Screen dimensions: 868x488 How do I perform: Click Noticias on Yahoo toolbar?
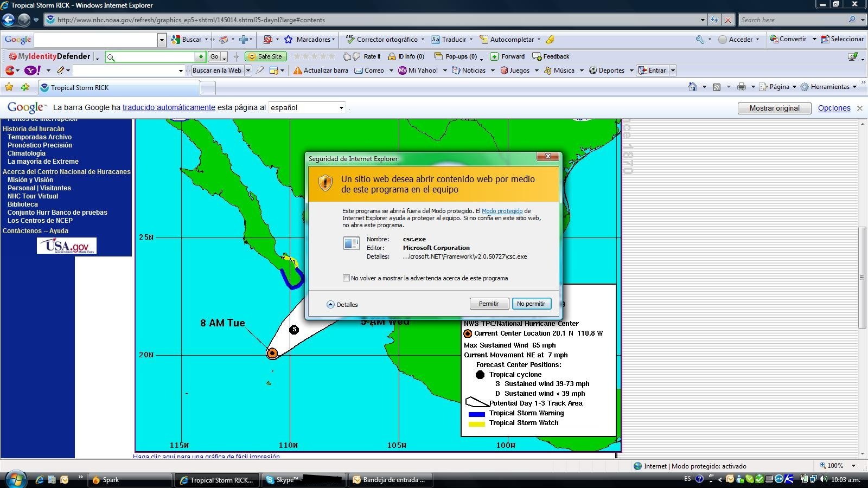click(x=469, y=70)
